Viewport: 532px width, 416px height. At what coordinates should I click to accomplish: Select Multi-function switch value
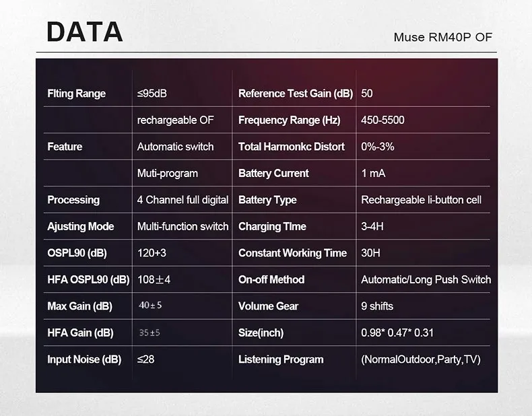[x=182, y=226]
